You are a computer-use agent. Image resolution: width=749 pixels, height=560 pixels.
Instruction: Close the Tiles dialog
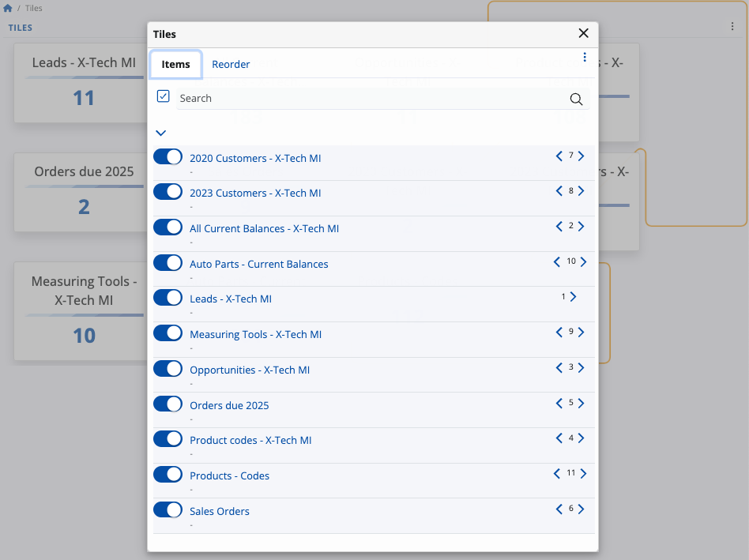(583, 33)
